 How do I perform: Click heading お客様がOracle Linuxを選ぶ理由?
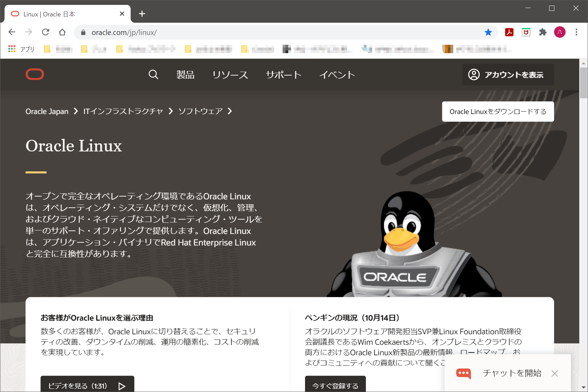97,318
